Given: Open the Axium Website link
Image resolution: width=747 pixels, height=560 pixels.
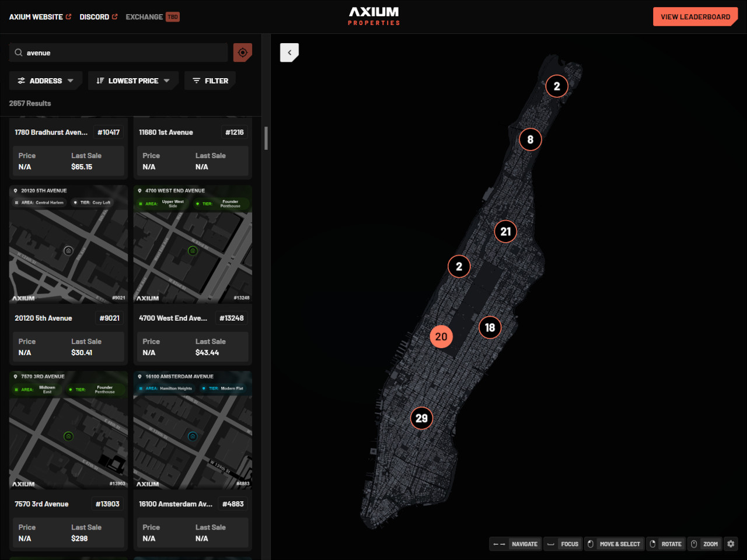Looking at the screenshot, I should tap(40, 17).
